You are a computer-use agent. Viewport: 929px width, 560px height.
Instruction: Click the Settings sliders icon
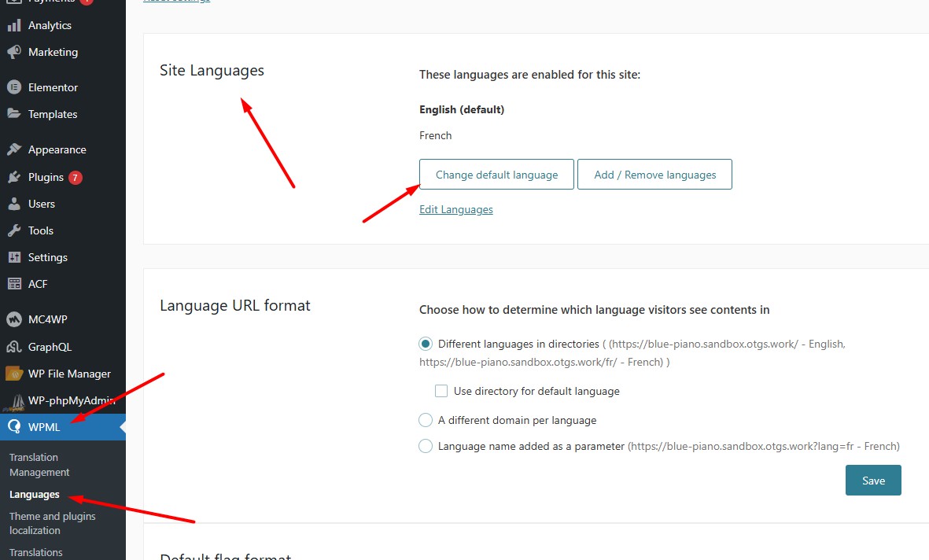14,257
